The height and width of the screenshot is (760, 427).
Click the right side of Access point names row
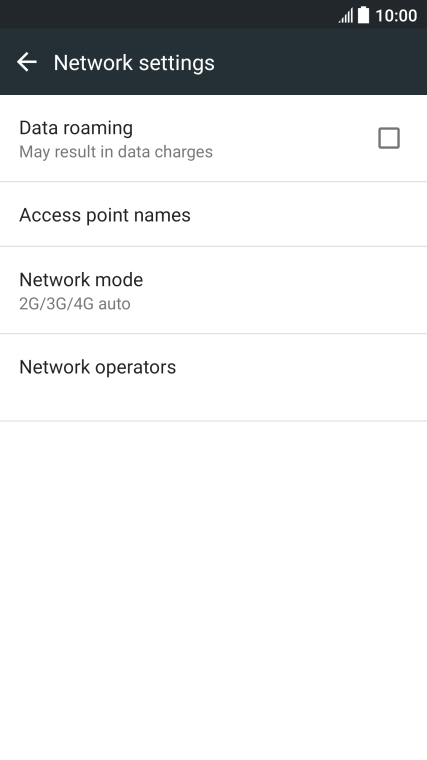(x=339, y=214)
